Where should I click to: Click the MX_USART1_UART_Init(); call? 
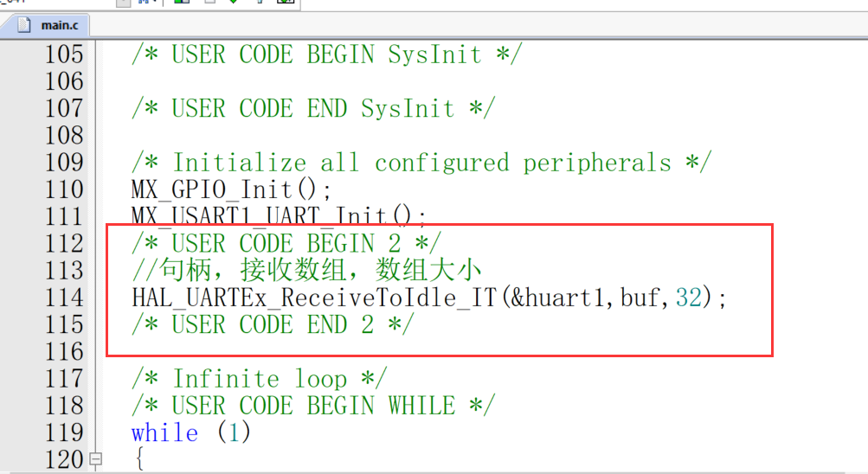click(x=279, y=215)
